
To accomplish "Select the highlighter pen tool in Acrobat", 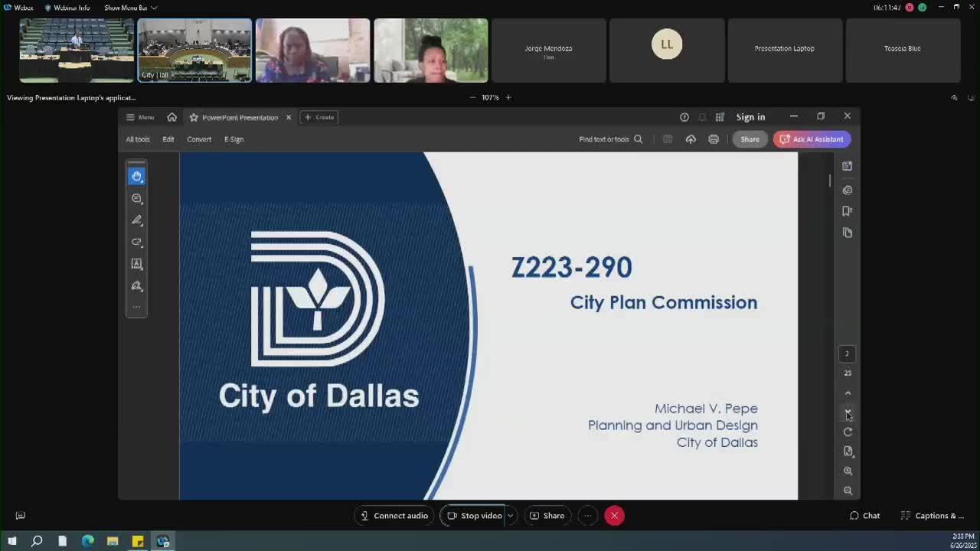I will [x=136, y=220].
